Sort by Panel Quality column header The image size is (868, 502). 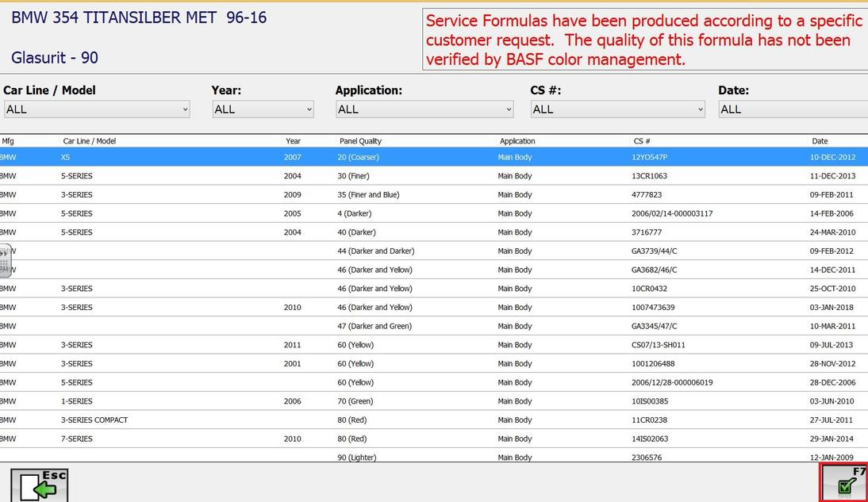pos(360,141)
